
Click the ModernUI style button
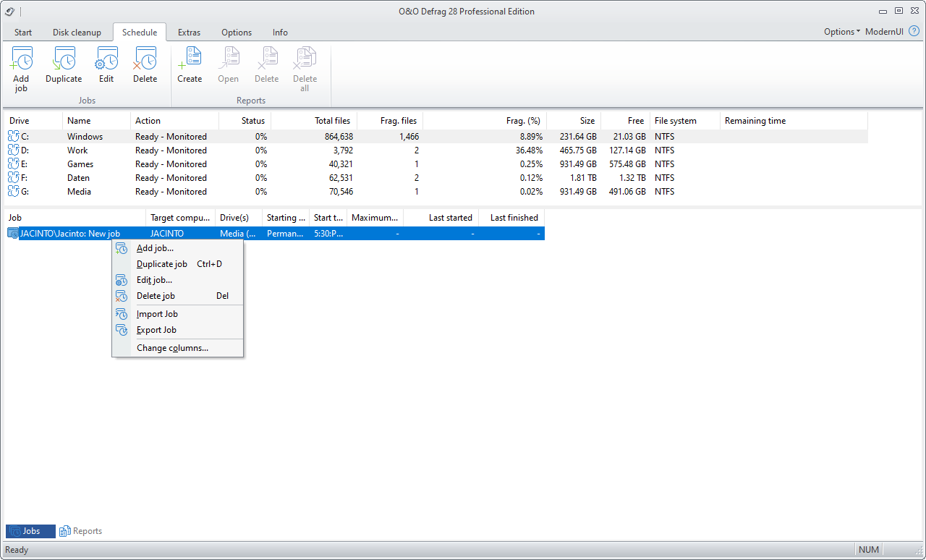884,32
